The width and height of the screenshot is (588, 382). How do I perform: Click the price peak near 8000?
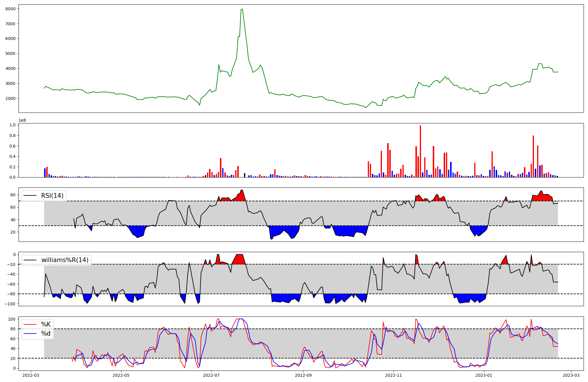click(x=241, y=10)
